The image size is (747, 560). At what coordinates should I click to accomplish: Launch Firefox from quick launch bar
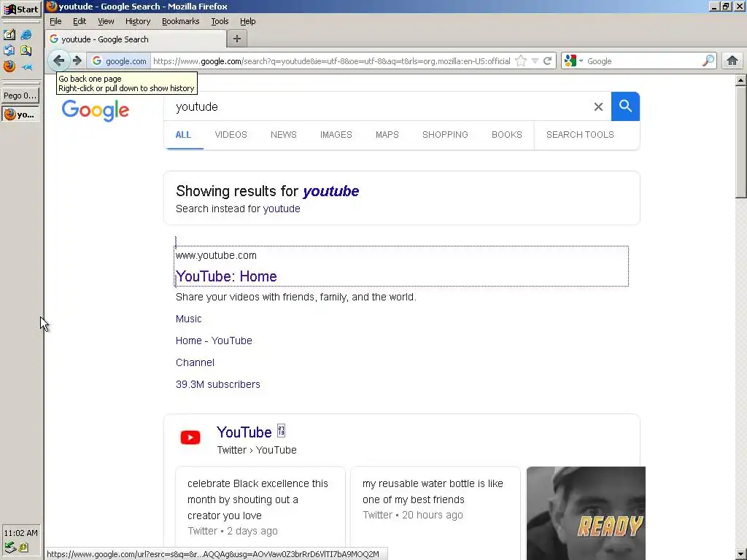[9, 66]
